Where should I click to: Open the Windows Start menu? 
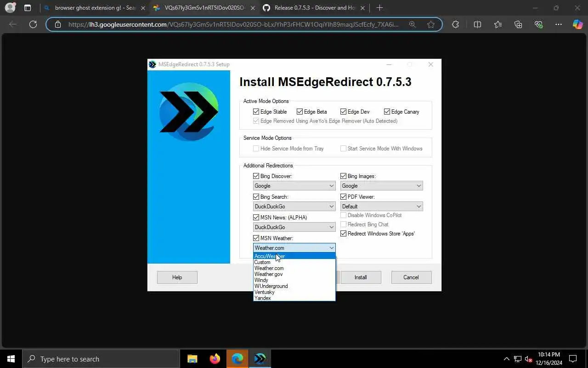pos(11,359)
